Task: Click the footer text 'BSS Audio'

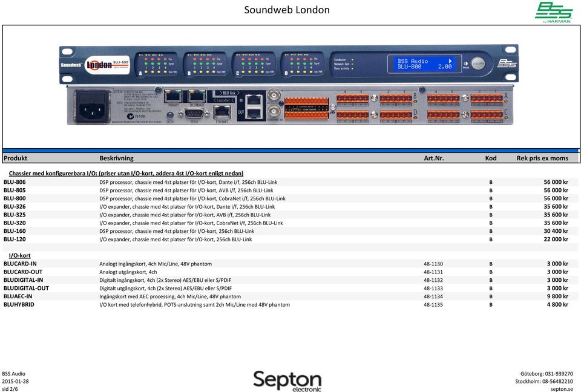Action: click(x=14, y=374)
